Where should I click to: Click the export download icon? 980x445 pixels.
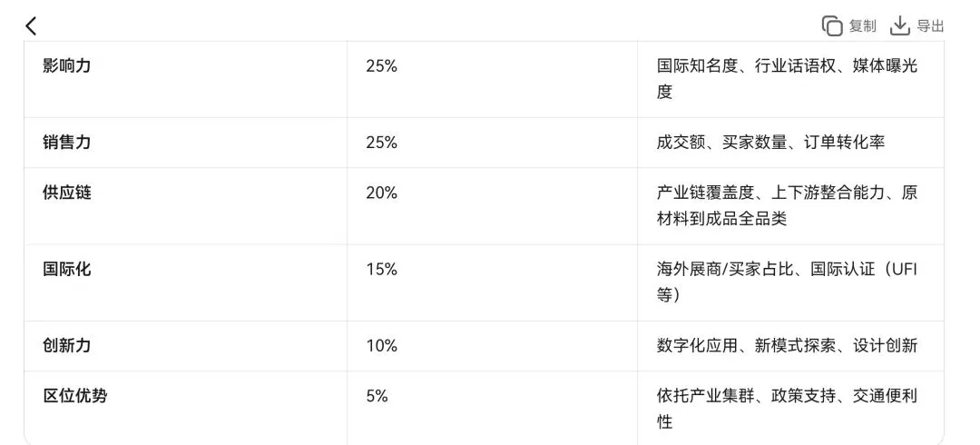pyautogui.click(x=899, y=25)
